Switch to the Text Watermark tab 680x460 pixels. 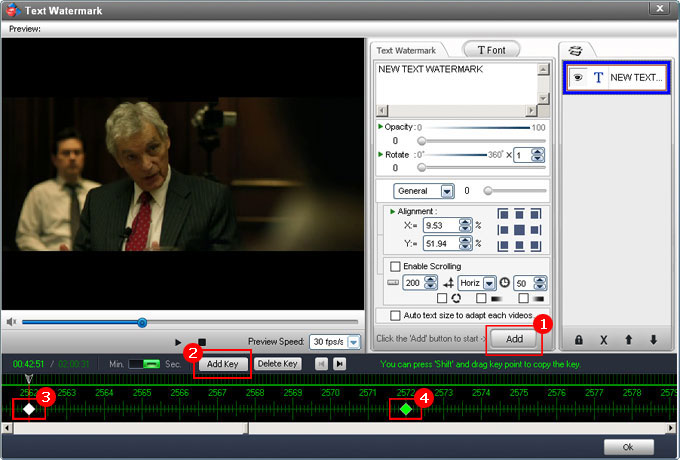tap(406, 50)
